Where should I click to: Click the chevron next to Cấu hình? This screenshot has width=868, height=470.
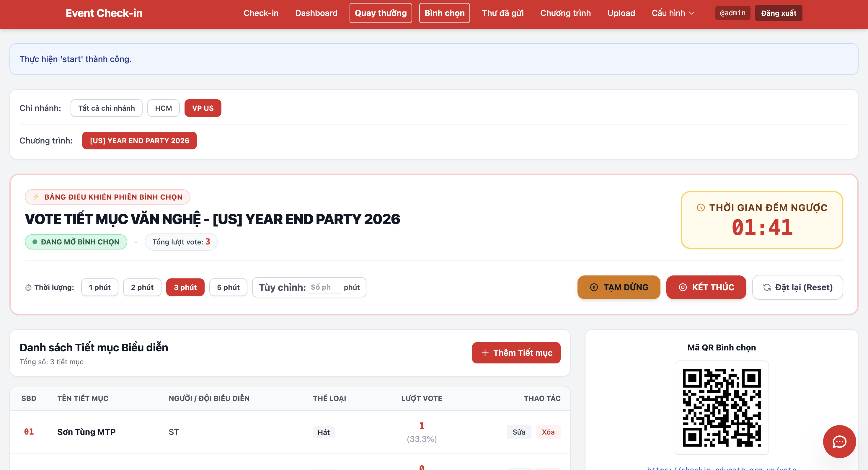click(692, 13)
